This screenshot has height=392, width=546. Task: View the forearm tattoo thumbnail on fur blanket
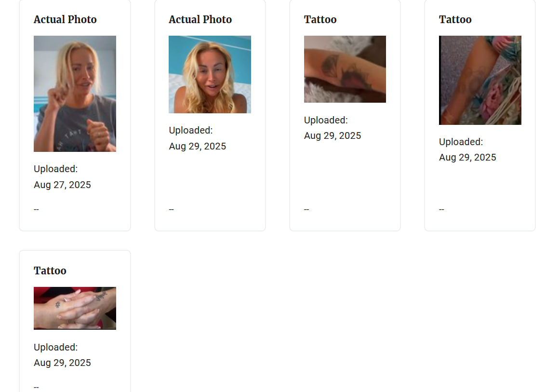click(345, 69)
